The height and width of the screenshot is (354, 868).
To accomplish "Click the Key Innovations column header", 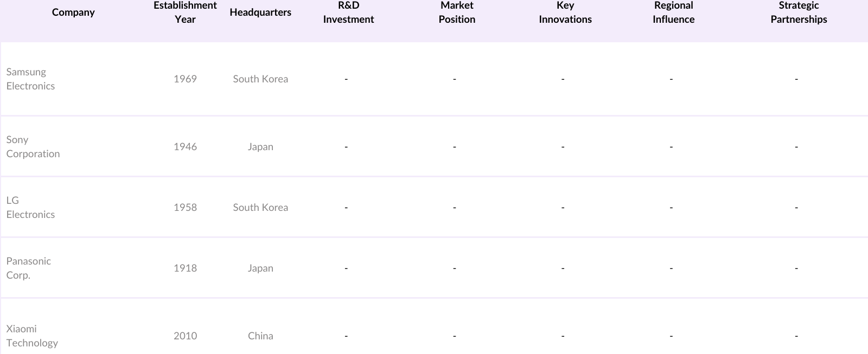I will [565, 12].
